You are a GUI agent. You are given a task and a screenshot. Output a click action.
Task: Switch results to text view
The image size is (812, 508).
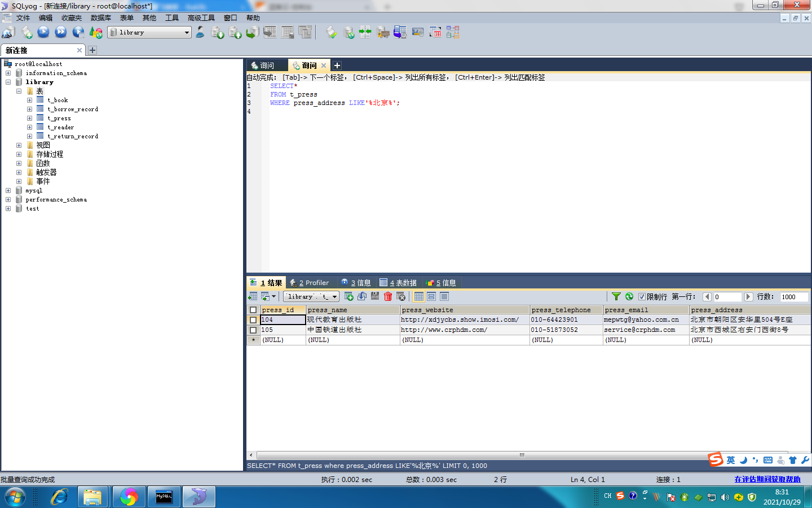point(444,296)
